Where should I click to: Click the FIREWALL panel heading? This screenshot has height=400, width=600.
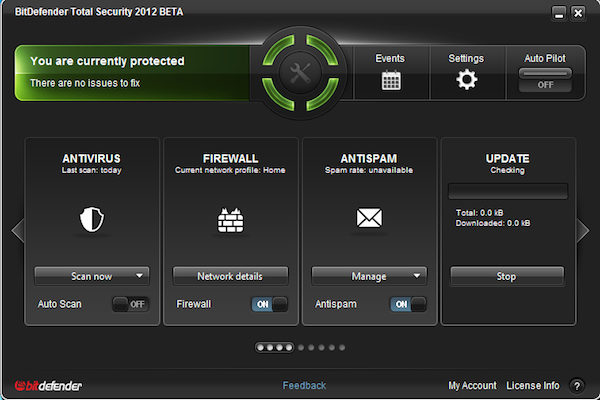coord(230,158)
